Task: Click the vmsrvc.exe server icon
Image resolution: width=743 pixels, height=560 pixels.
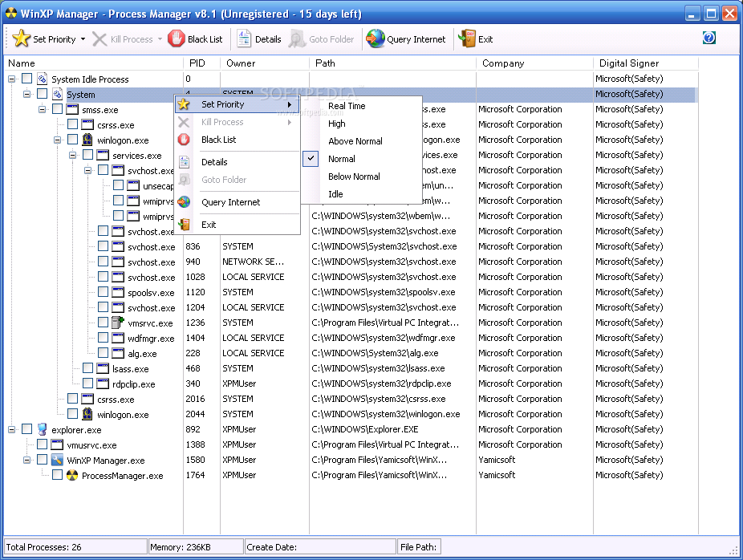Action: point(117,323)
